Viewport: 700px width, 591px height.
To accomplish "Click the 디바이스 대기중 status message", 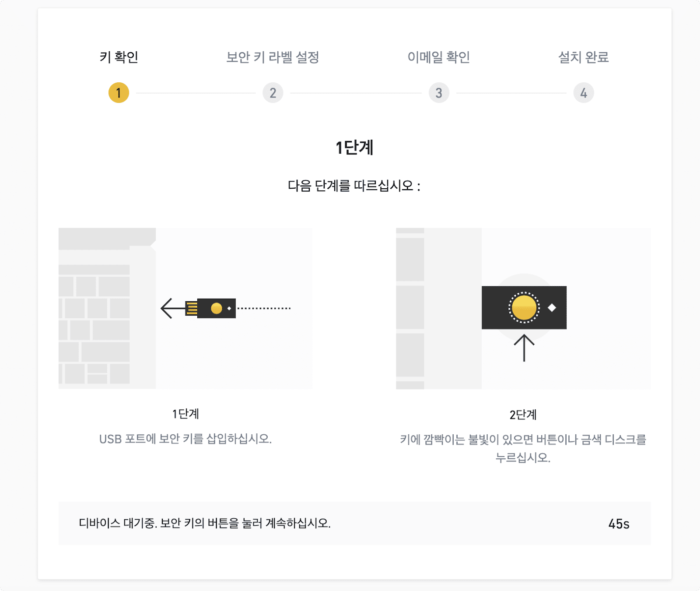I will [205, 523].
